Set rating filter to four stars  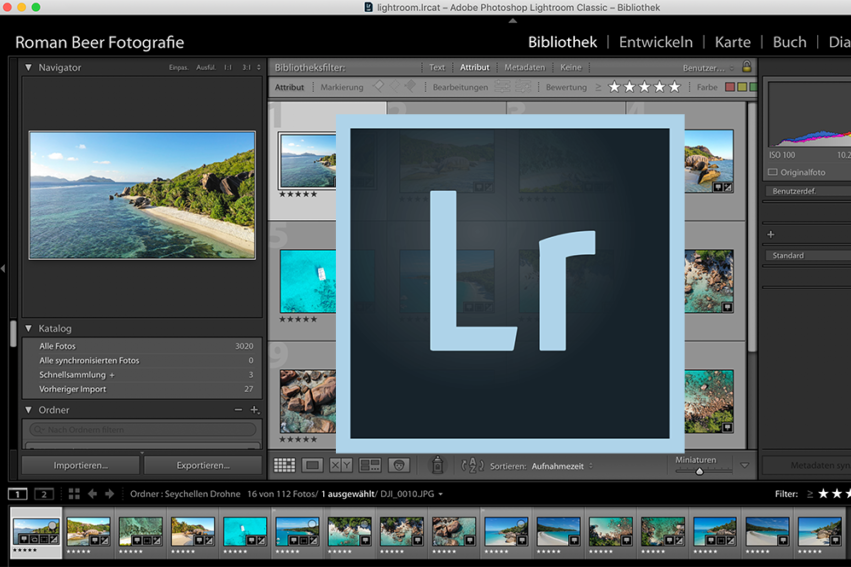pos(659,87)
